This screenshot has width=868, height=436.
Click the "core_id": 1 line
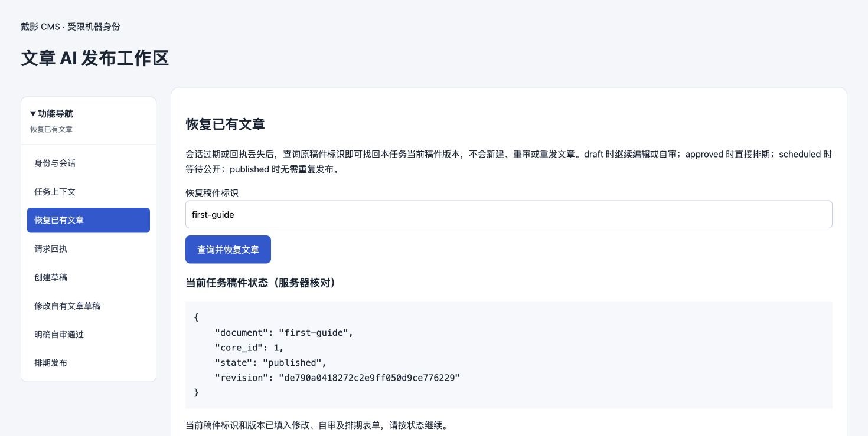pyautogui.click(x=249, y=348)
